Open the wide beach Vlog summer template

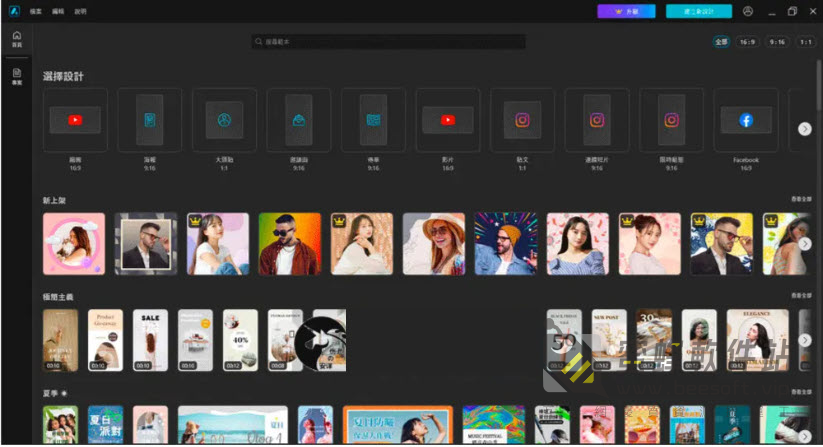(x=233, y=424)
